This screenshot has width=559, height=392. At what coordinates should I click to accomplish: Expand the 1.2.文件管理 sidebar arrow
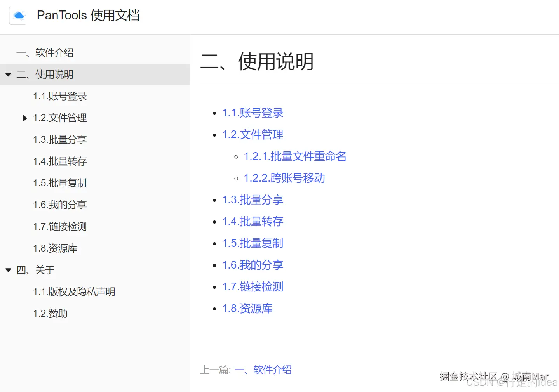tap(25, 118)
